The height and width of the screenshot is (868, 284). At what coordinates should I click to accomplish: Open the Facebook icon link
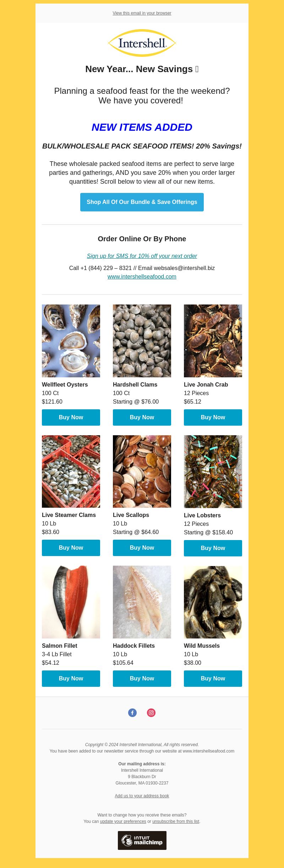point(132,713)
